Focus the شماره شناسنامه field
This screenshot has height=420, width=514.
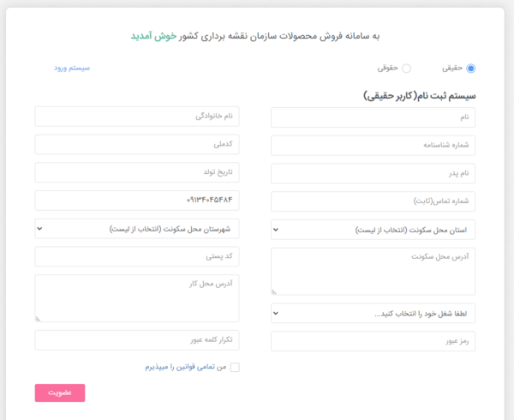373,145
